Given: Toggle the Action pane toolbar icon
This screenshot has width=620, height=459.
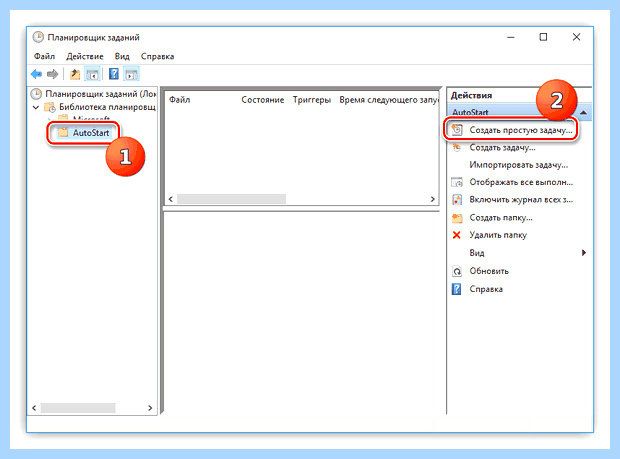Looking at the screenshot, I should 131,74.
